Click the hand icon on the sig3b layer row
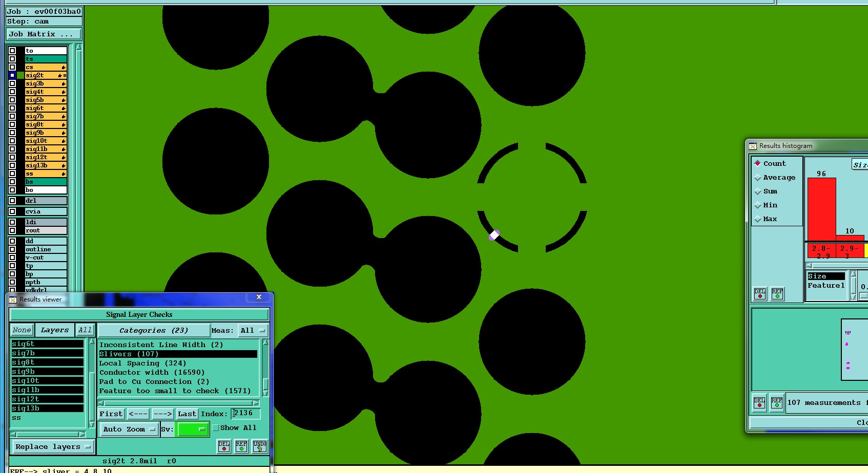This screenshot has width=868, height=473. point(64,83)
